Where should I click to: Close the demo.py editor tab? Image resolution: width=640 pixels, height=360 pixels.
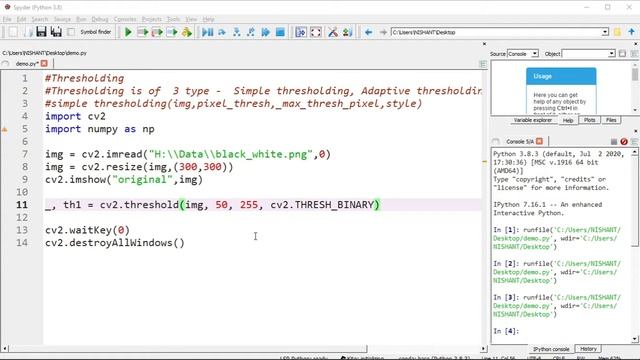coord(44,64)
